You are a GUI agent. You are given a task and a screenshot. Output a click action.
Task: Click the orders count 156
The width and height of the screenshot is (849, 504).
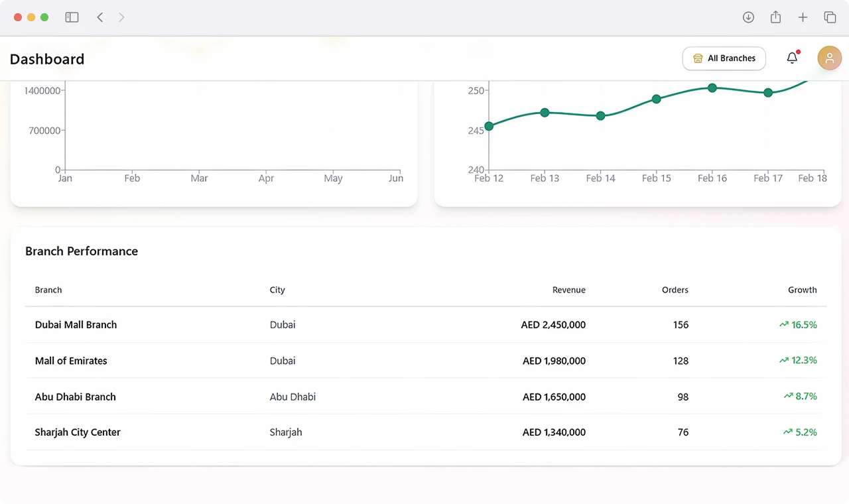click(681, 325)
